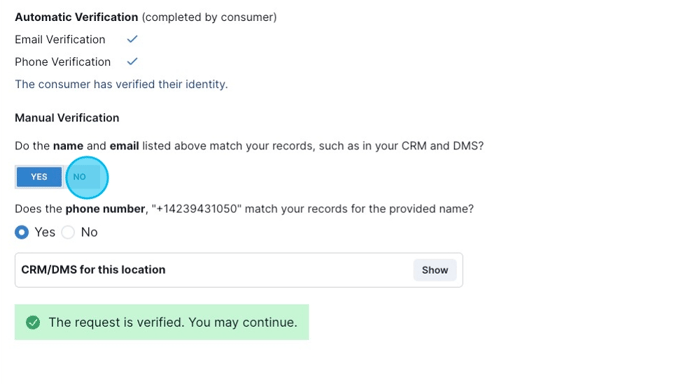The image size is (688, 384).
Task: Select YES for name and email match
Action: coord(39,177)
